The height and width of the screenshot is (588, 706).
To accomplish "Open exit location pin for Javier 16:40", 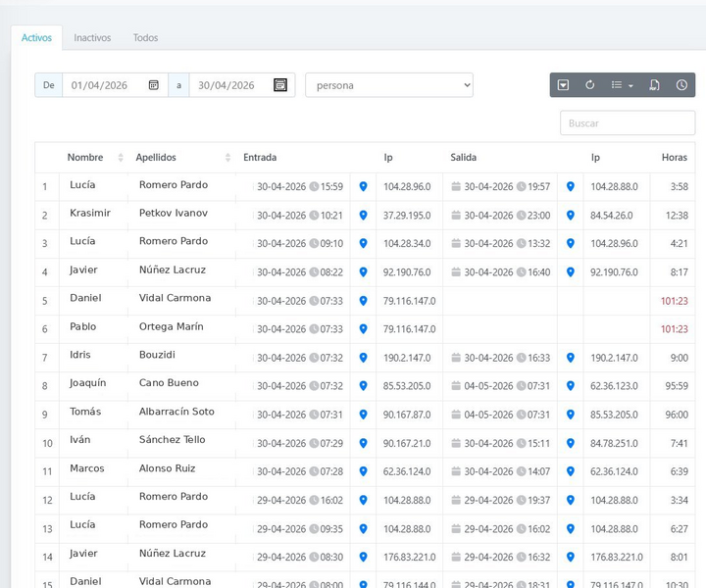I will pos(571,272).
